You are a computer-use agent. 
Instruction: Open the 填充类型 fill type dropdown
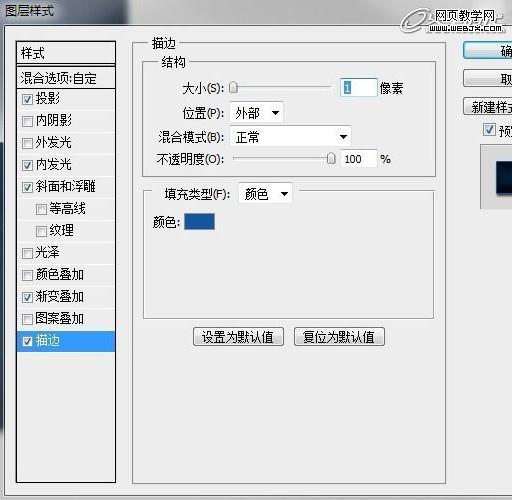(265, 193)
